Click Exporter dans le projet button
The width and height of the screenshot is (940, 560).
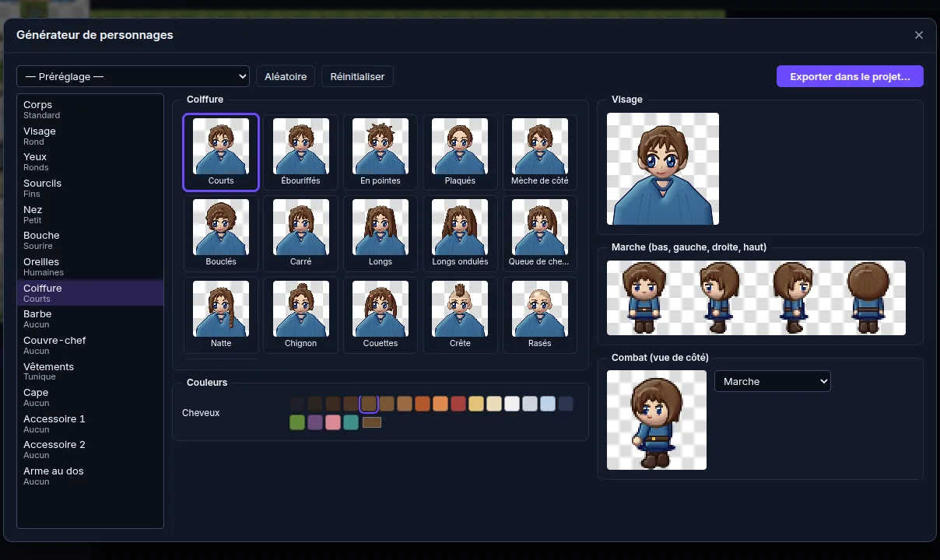tap(850, 76)
